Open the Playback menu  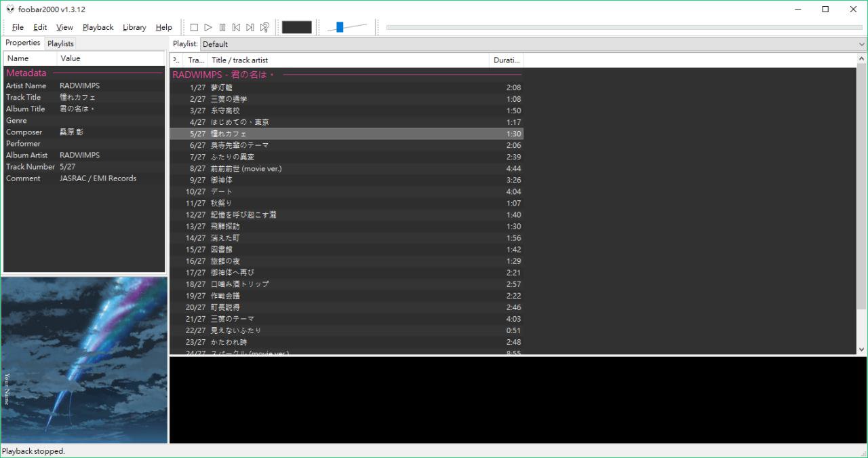point(98,27)
